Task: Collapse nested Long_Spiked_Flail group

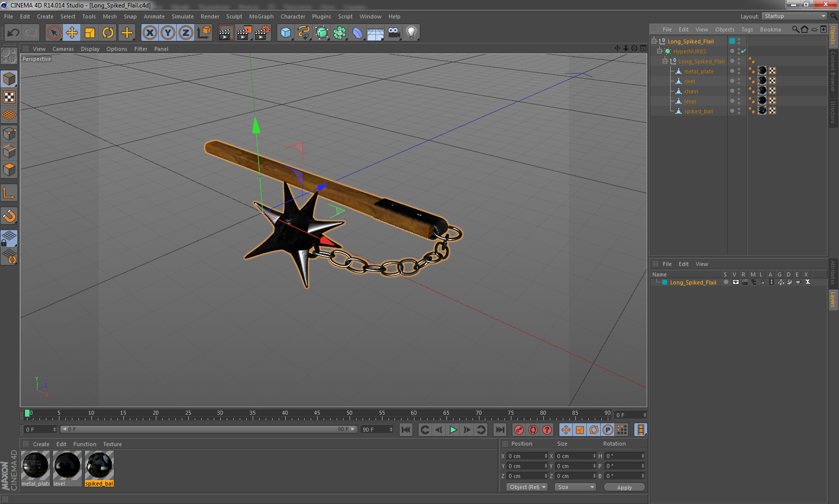Action: tap(665, 61)
